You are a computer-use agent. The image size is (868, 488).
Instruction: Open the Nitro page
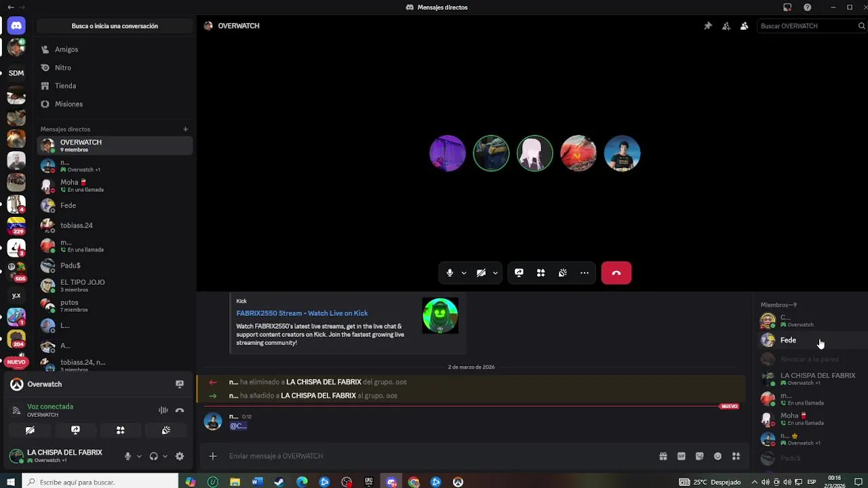(115, 68)
